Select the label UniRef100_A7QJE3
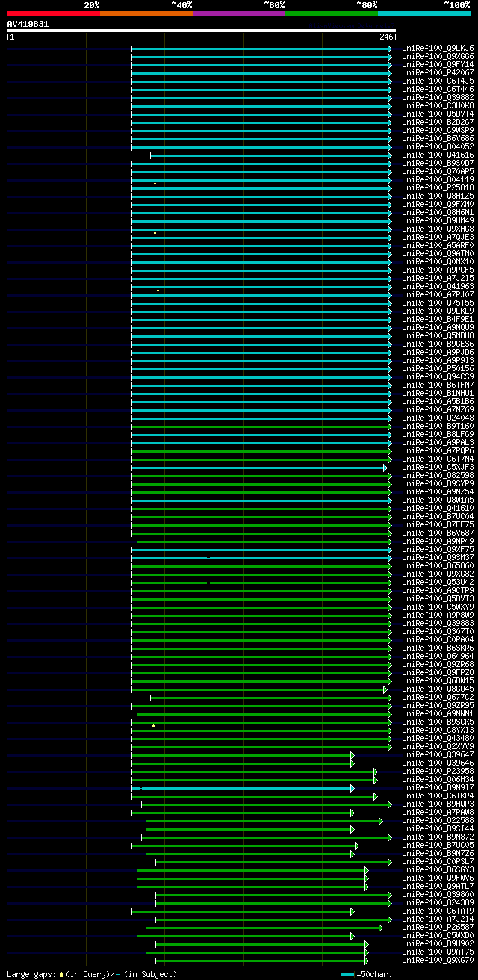 tap(438, 237)
